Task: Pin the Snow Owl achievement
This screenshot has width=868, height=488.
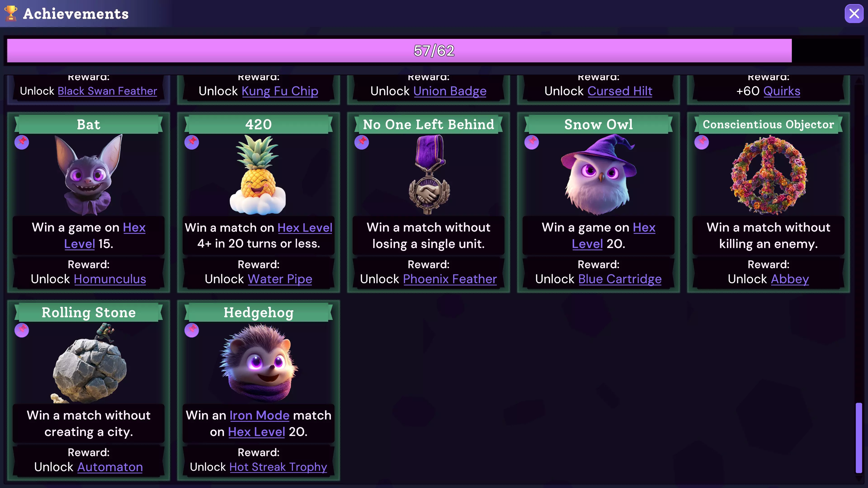Action: pyautogui.click(x=532, y=142)
